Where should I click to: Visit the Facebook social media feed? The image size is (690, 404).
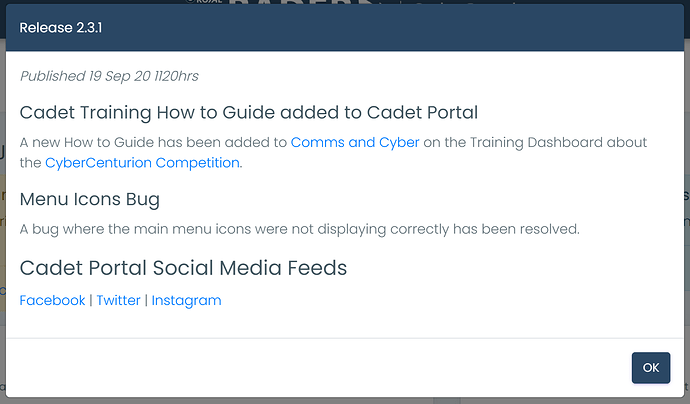pyautogui.click(x=52, y=300)
